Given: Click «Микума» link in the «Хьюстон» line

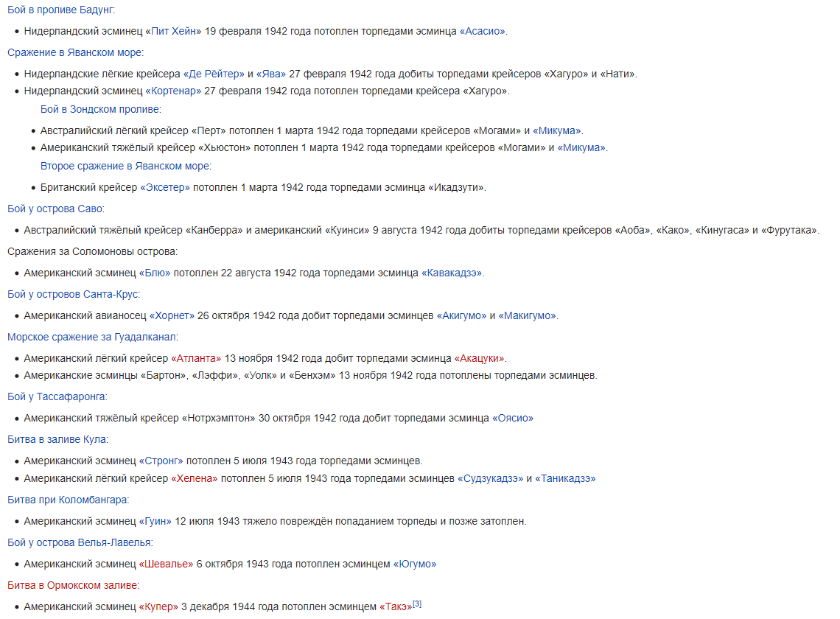Looking at the screenshot, I should pyautogui.click(x=582, y=148).
